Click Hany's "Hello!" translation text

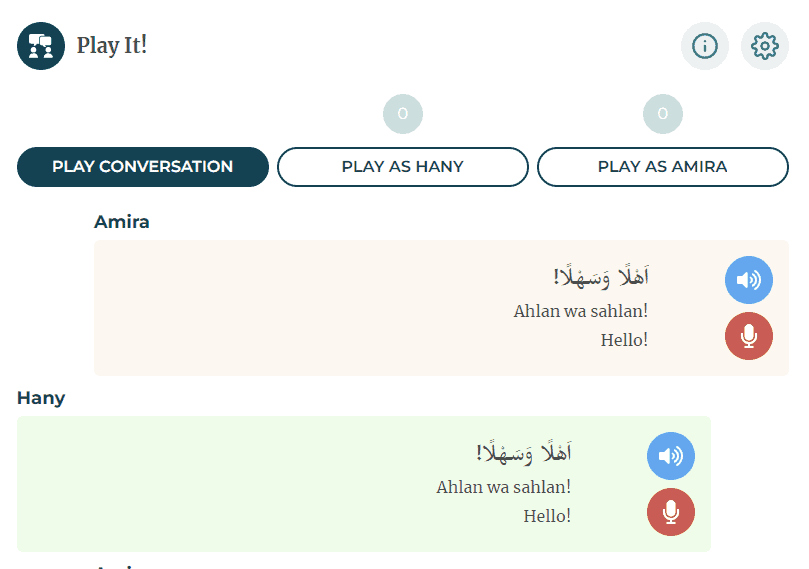coord(547,516)
